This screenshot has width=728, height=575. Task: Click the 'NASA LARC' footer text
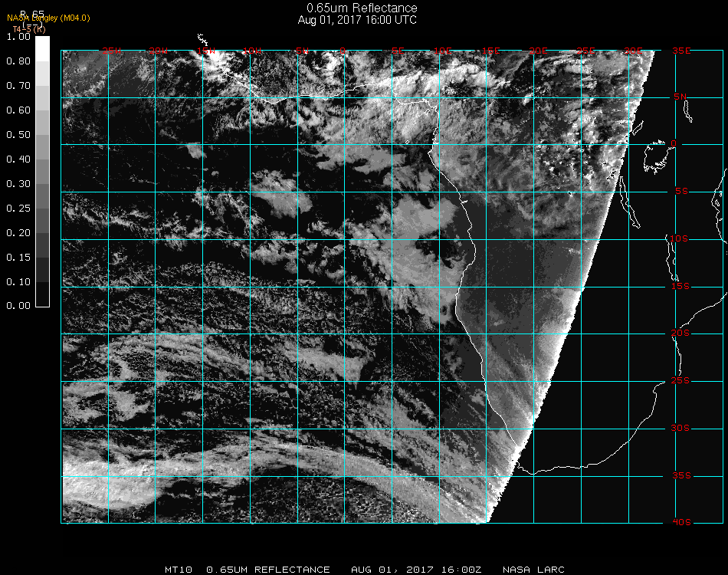tap(533, 570)
